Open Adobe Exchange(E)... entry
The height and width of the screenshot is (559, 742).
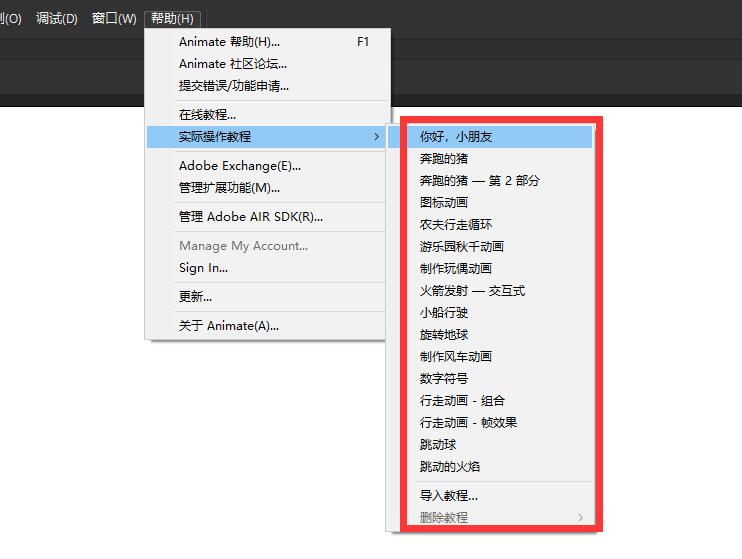[x=268, y=166]
